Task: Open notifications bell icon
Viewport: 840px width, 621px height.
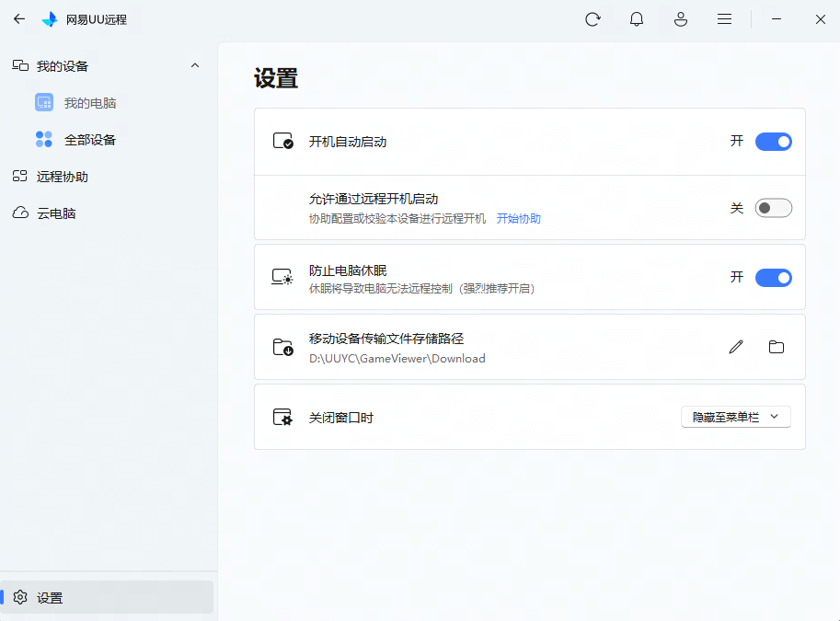Action: [x=637, y=19]
